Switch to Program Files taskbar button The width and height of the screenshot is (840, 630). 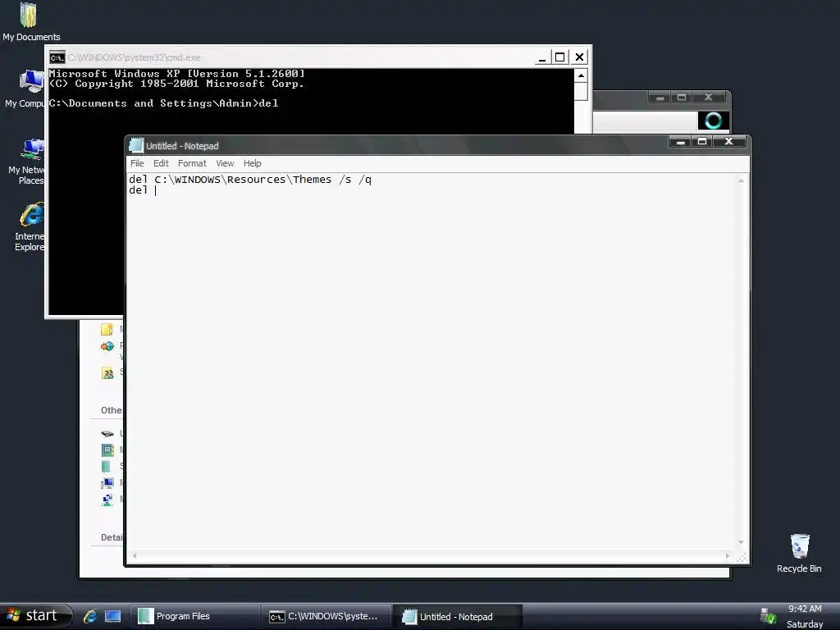coord(195,616)
